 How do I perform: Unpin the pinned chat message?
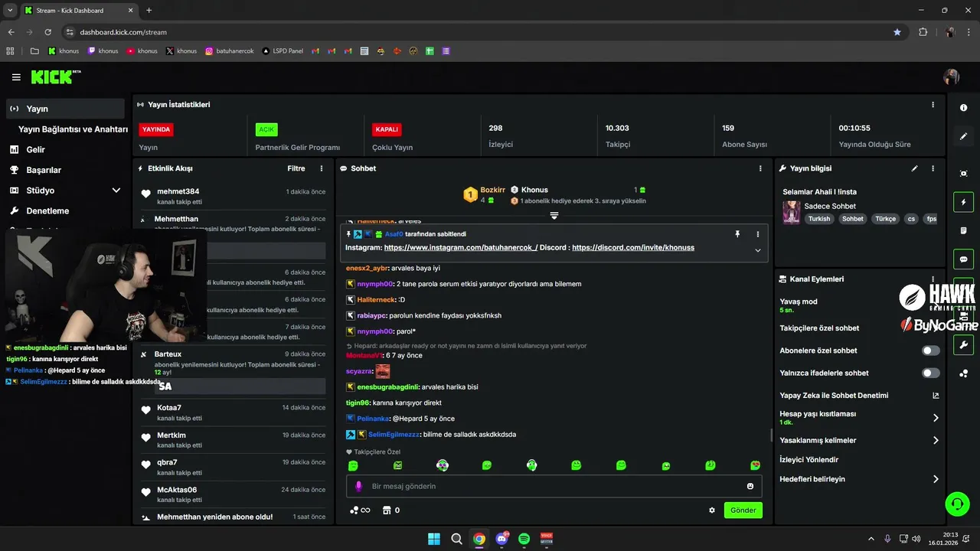tap(737, 234)
